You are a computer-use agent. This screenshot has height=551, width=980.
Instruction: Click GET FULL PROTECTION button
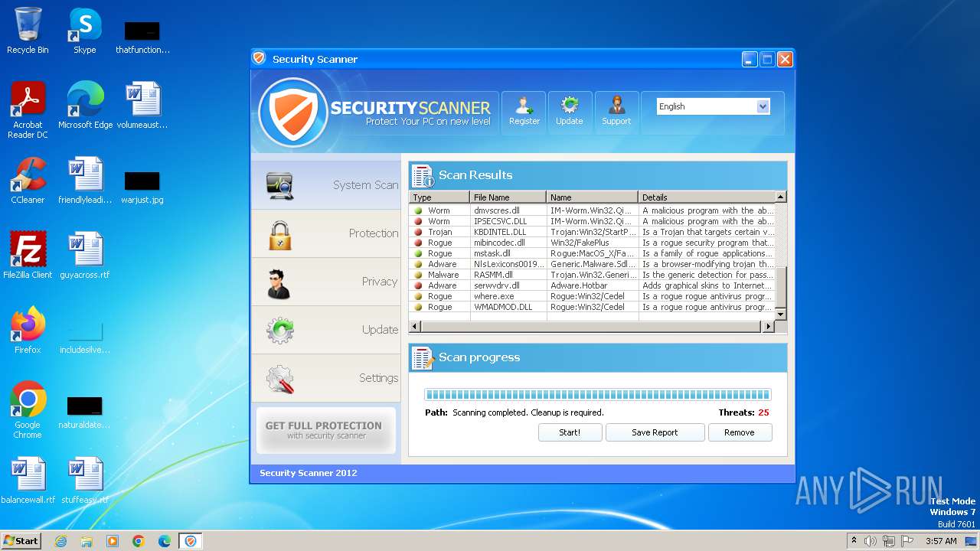[x=325, y=430]
